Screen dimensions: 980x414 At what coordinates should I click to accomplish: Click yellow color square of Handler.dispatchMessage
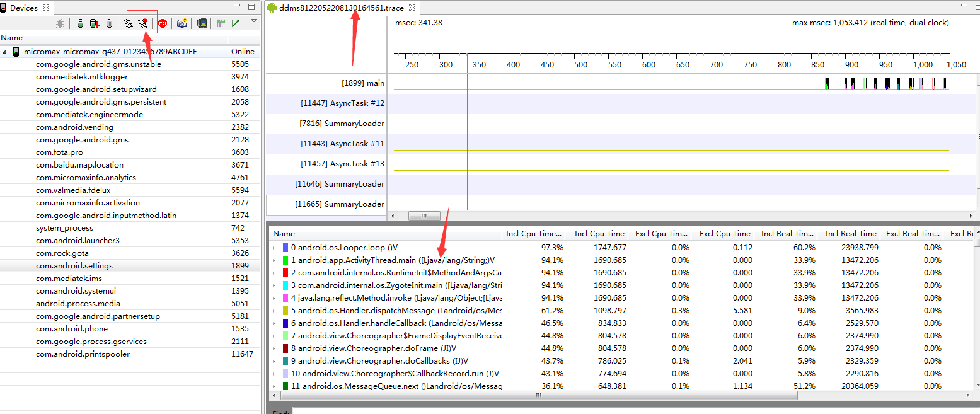(x=285, y=311)
